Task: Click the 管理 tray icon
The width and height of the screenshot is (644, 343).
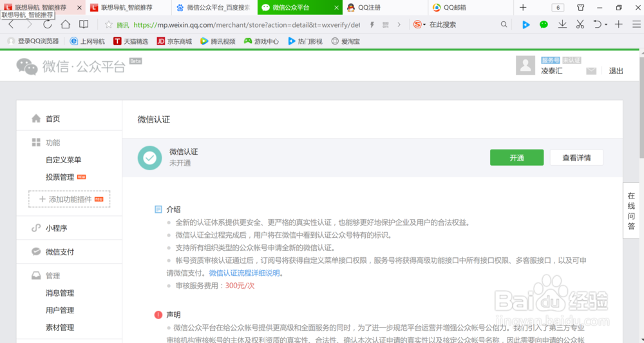Action: [36, 275]
